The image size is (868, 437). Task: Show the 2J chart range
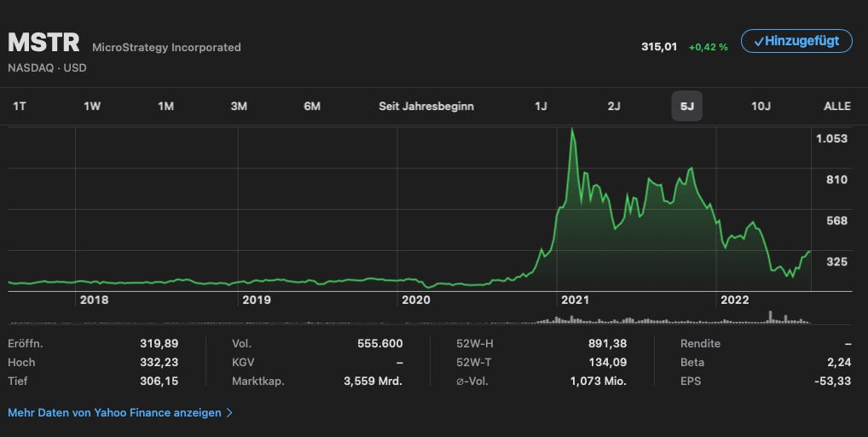(x=614, y=106)
